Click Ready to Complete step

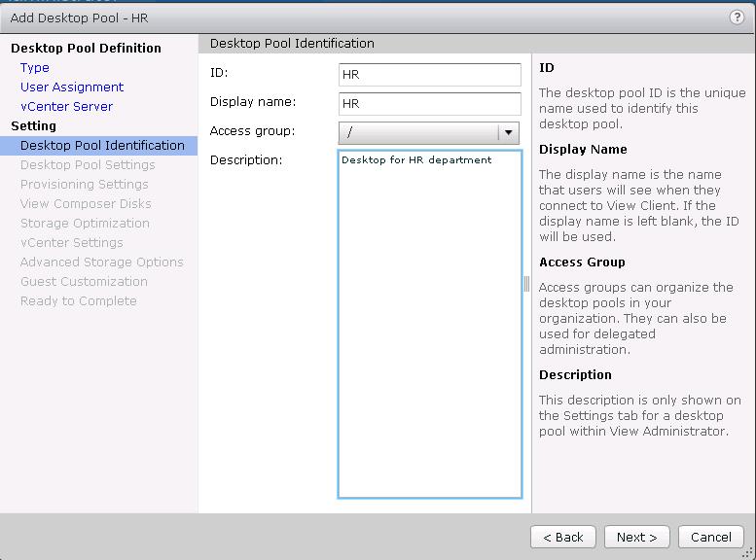click(78, 301)
